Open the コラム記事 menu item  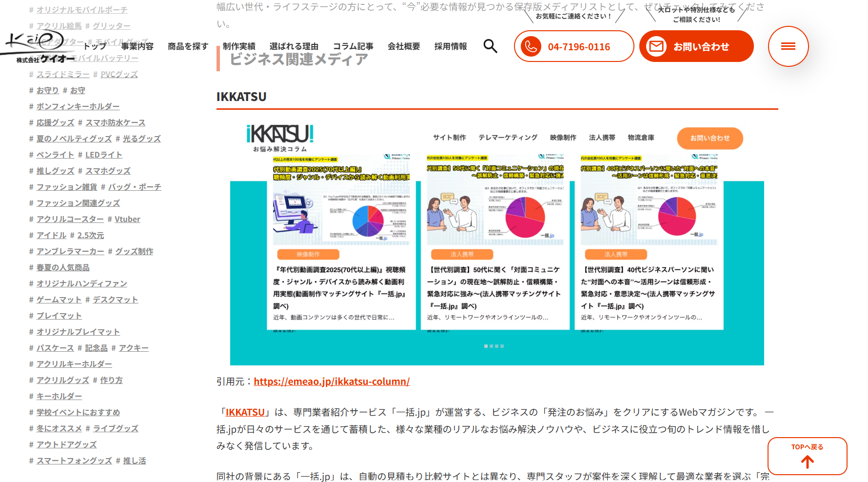tap(353, 46)
